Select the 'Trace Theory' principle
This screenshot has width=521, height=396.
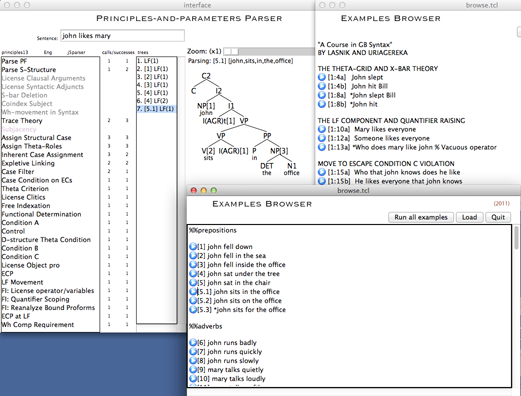(22, 121)
